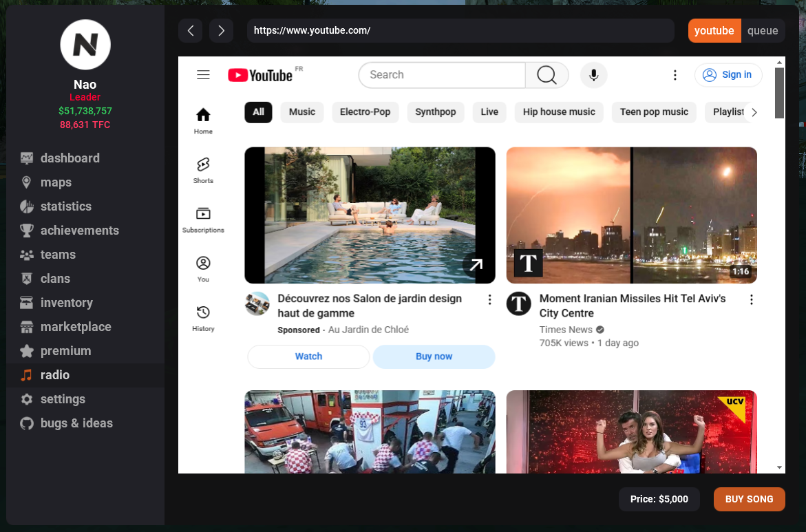Switch to the queue tab
This screenshot has height=532, width=806.
[763, 31]
